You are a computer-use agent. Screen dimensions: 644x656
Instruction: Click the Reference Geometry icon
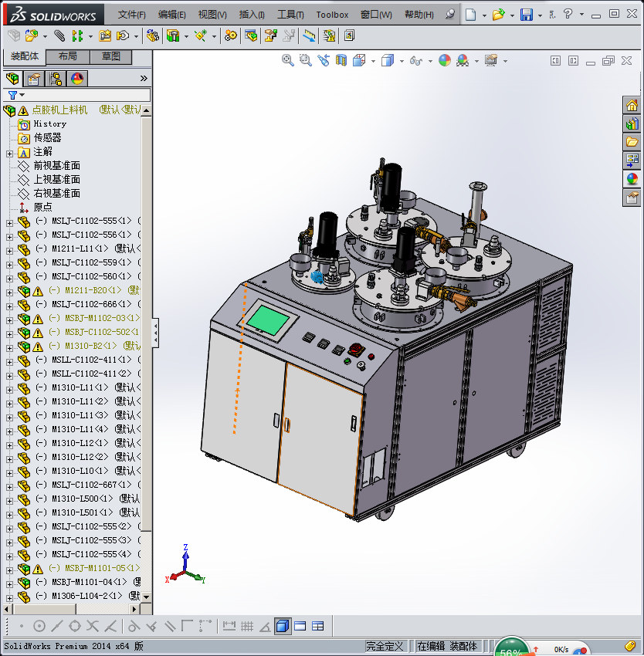pos(201,36)
